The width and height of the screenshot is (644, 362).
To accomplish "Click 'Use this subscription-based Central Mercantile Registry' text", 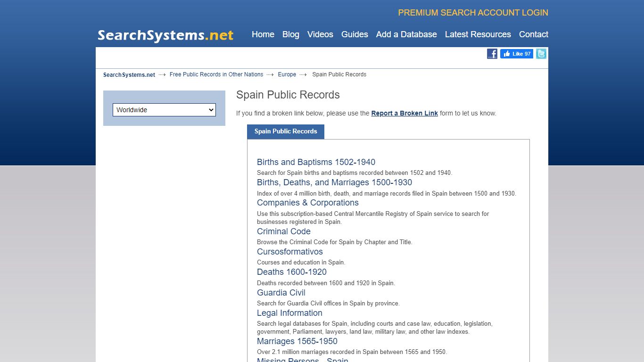I will click(373, 218).
